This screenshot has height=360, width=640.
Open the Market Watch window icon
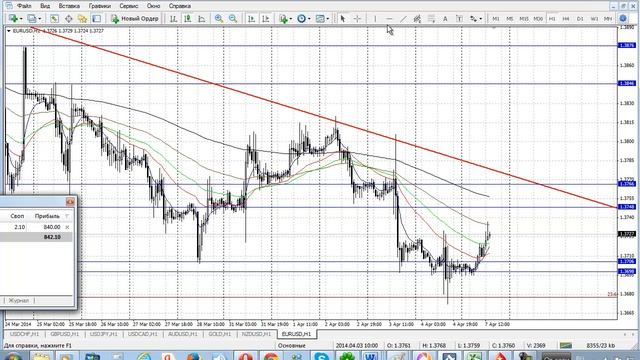54,19
